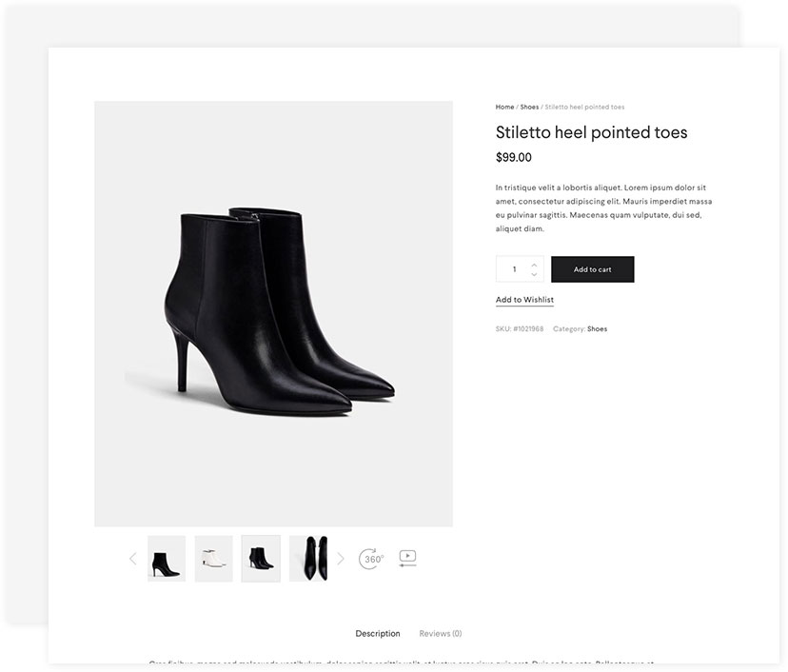
Task: Advance thumbnails with right arrow
Action: click(341, 559)
